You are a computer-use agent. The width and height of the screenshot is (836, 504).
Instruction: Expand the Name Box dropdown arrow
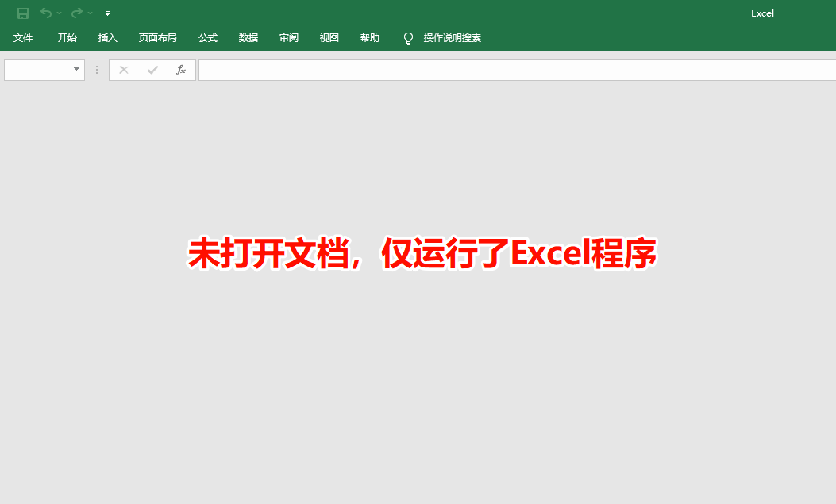coord(77,69)
